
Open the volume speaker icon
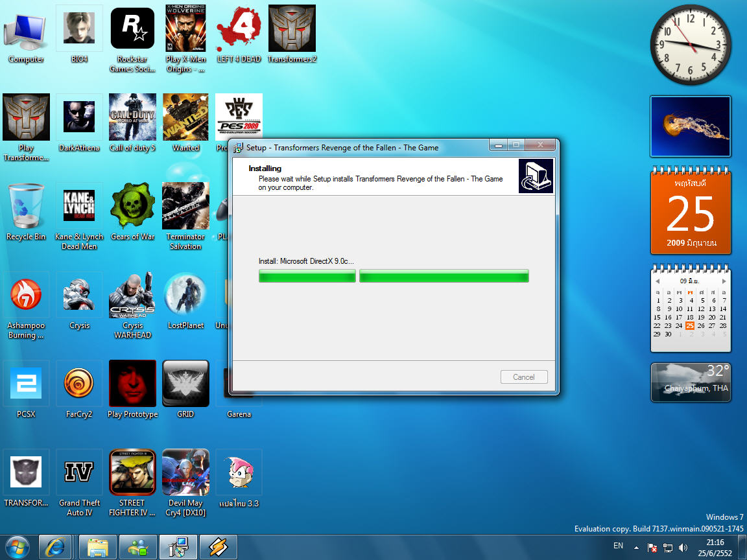pos(683,548)
